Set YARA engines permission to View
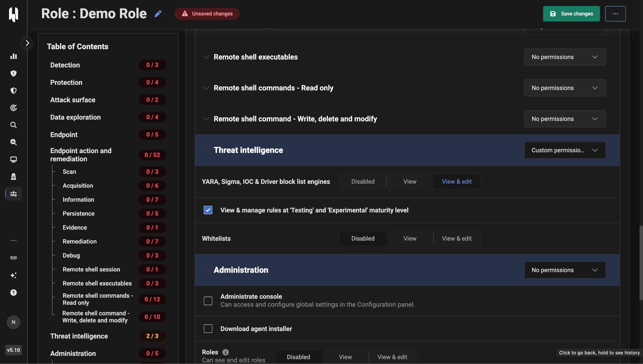 click(410, 182)
